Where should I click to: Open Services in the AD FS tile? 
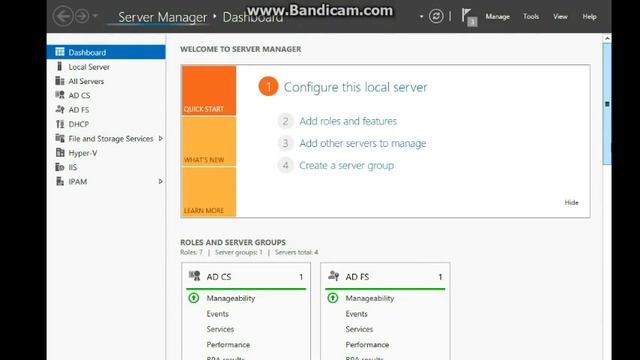point(359,329)
